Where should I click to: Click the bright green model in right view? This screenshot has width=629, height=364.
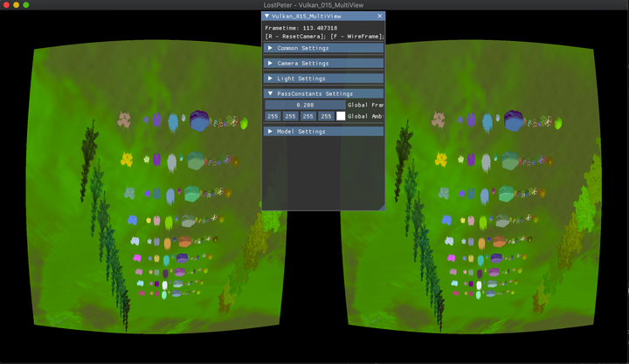[x=557, y=124]
